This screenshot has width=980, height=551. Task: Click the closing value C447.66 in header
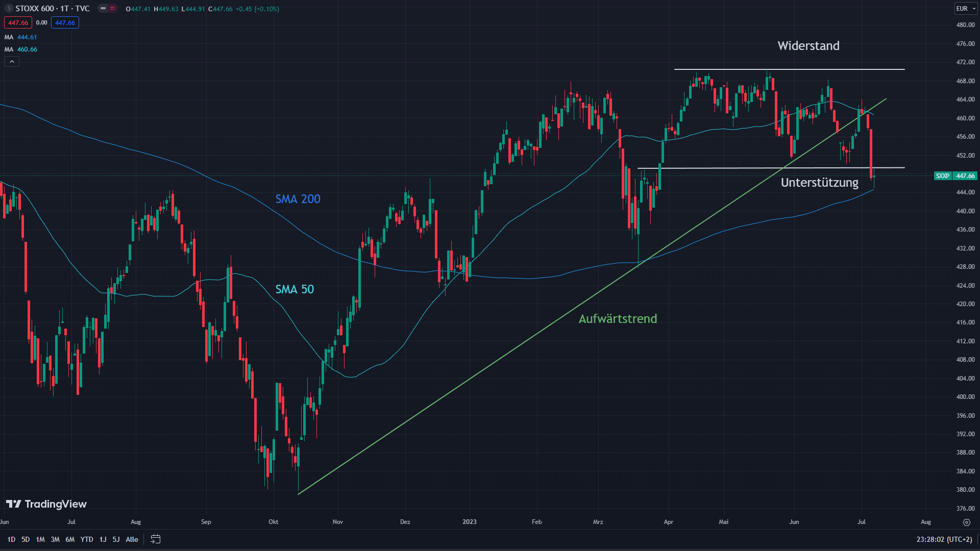220,9
